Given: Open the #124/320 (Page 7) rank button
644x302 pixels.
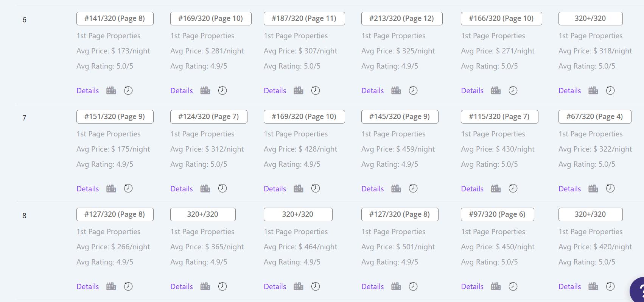Looking at the screenshot, I should tap(209, 117).
